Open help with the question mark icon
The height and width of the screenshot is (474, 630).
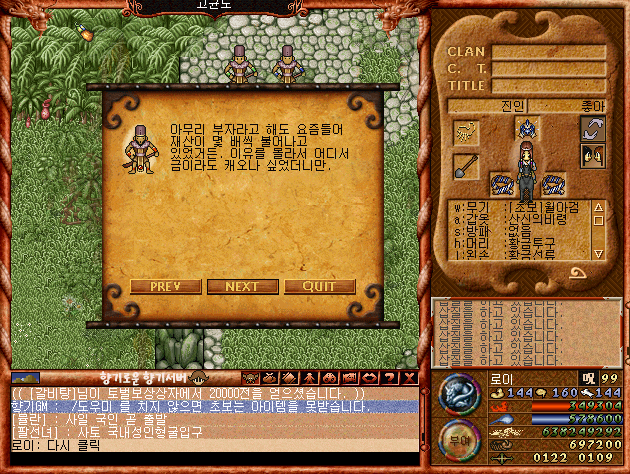pyautogui.click(x=389, y=378)
